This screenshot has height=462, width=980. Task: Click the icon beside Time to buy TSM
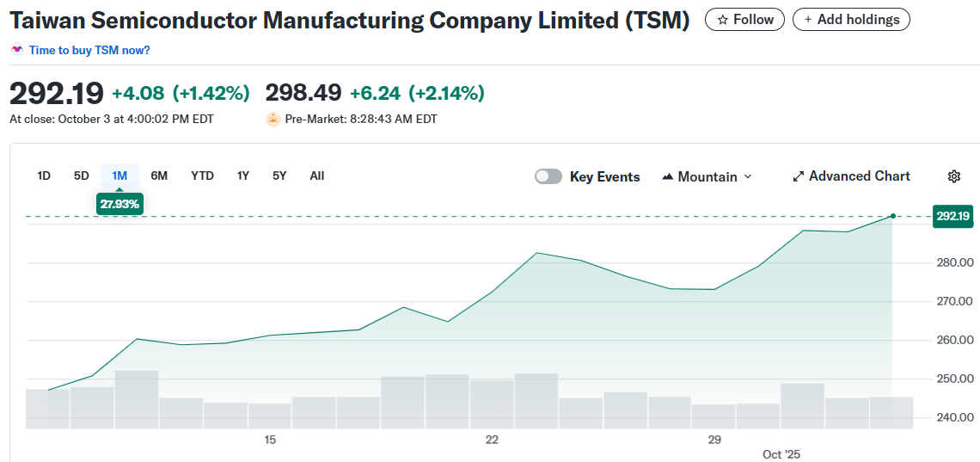(x=17, y=50)
